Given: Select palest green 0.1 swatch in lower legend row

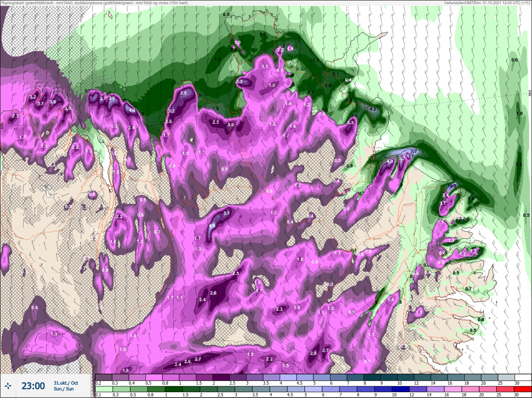Looking at the screenshot, I should point(104,389).
